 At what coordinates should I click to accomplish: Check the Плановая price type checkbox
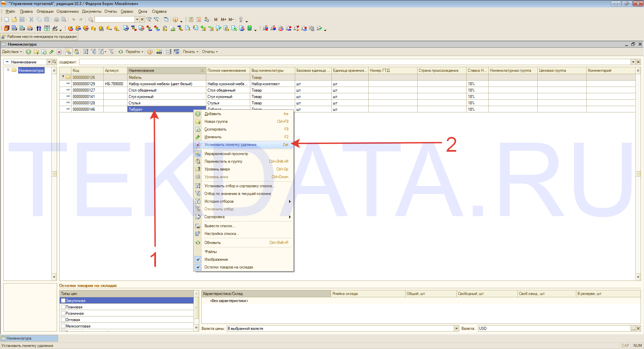pos(63,307)
